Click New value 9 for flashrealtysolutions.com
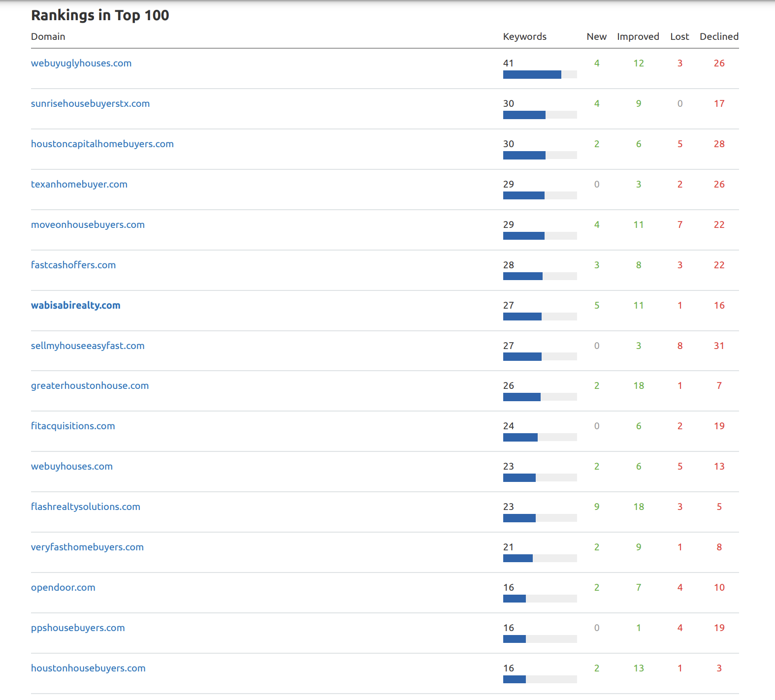 (597, 507)
